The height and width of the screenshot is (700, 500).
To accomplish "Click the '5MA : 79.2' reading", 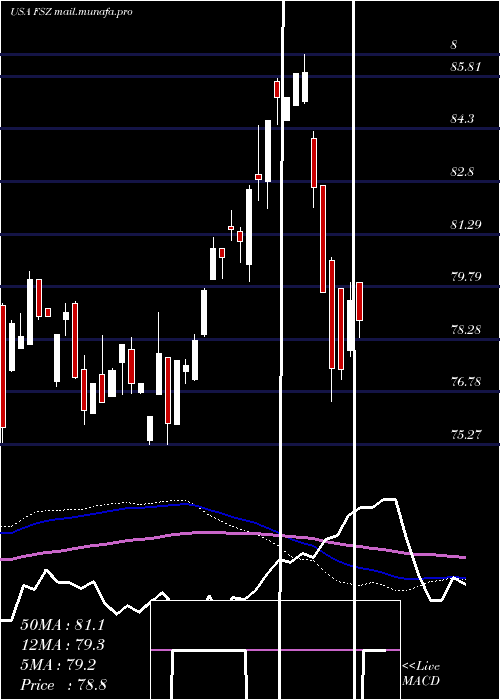I will 58,665.
